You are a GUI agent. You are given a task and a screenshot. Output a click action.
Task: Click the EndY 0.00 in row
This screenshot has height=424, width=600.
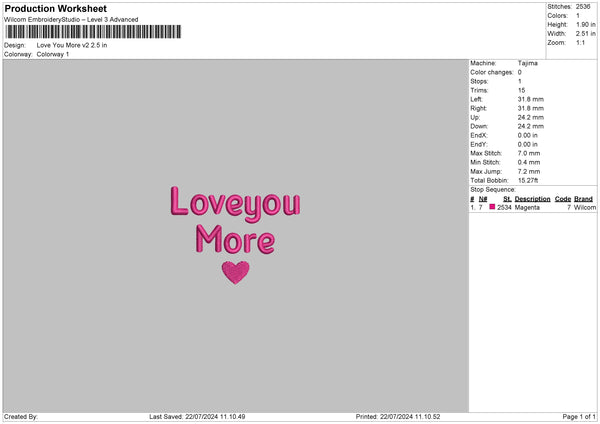(x=504, y=144)
